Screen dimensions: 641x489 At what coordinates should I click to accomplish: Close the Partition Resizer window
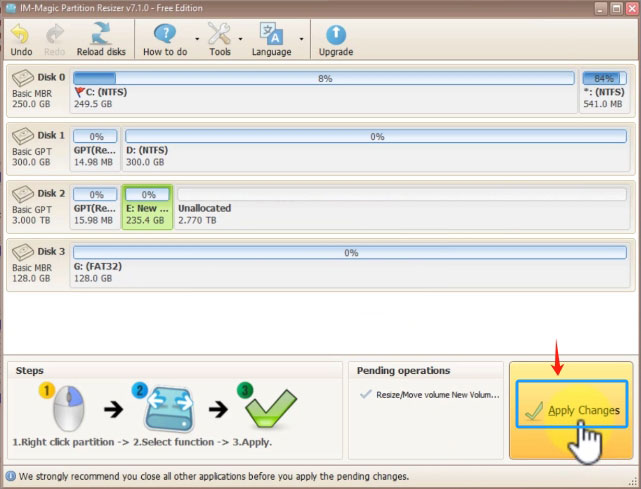(x=632, y=8)
